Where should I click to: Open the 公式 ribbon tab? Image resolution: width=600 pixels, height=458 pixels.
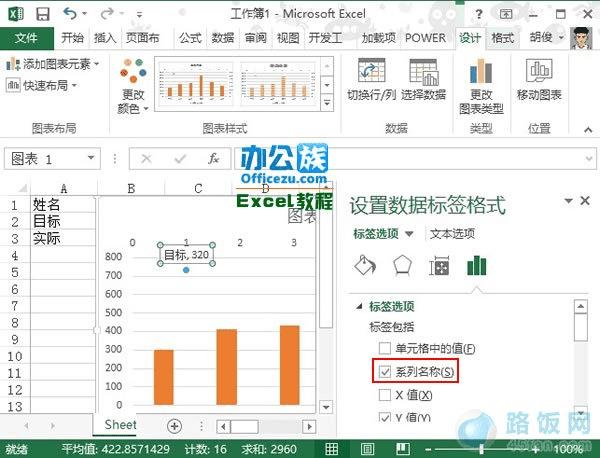190,38
